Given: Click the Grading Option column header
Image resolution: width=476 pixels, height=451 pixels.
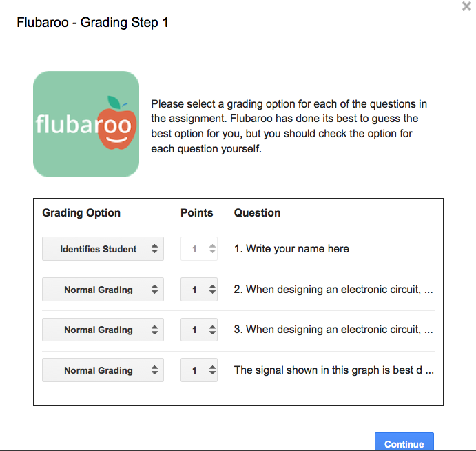Looking at the screenshot, I should [81, 213].
